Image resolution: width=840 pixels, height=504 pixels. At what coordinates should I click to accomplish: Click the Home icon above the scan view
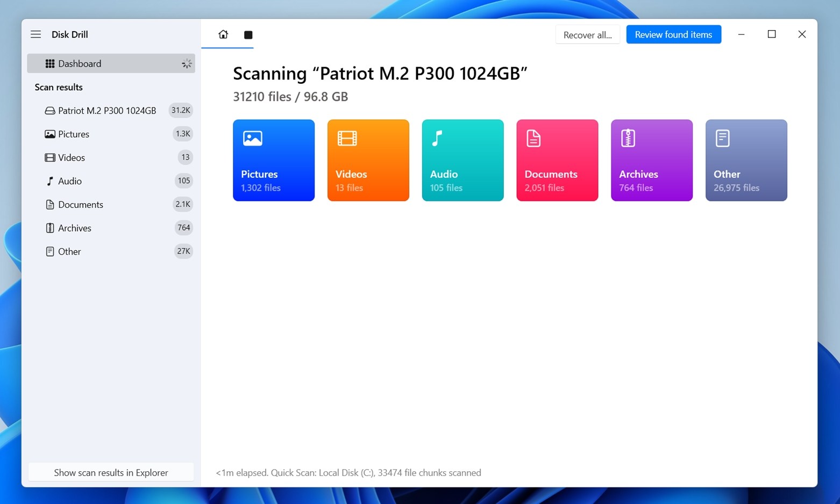[223, 34]
